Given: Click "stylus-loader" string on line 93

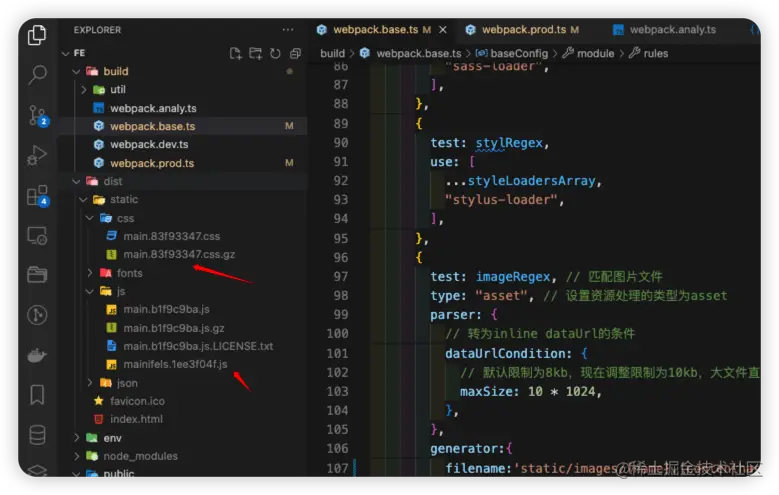Looking at the screenshot, I should (501, 200).
